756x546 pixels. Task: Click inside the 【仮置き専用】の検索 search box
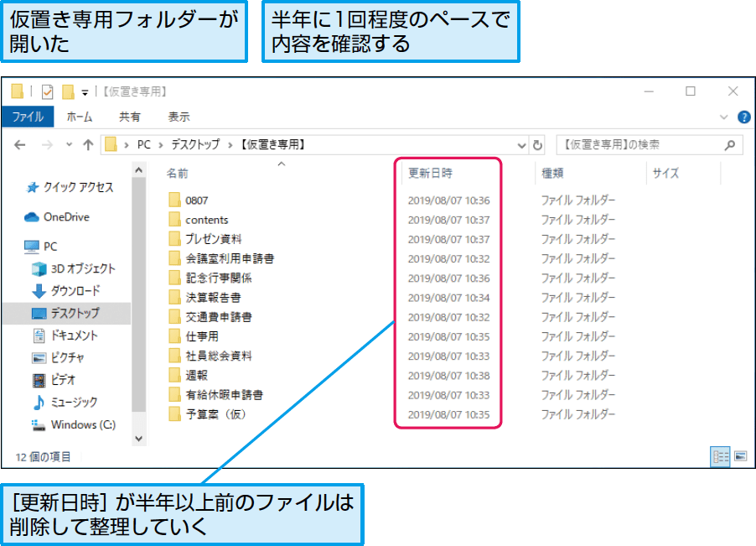(637, 144)
